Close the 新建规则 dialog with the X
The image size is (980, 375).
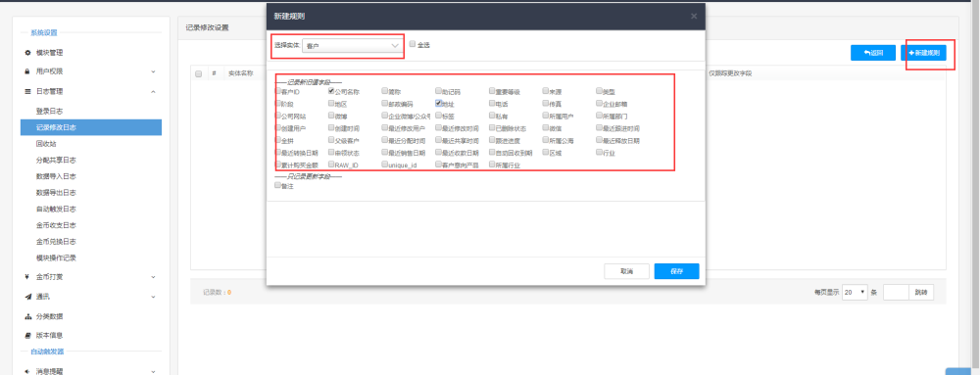694,17
